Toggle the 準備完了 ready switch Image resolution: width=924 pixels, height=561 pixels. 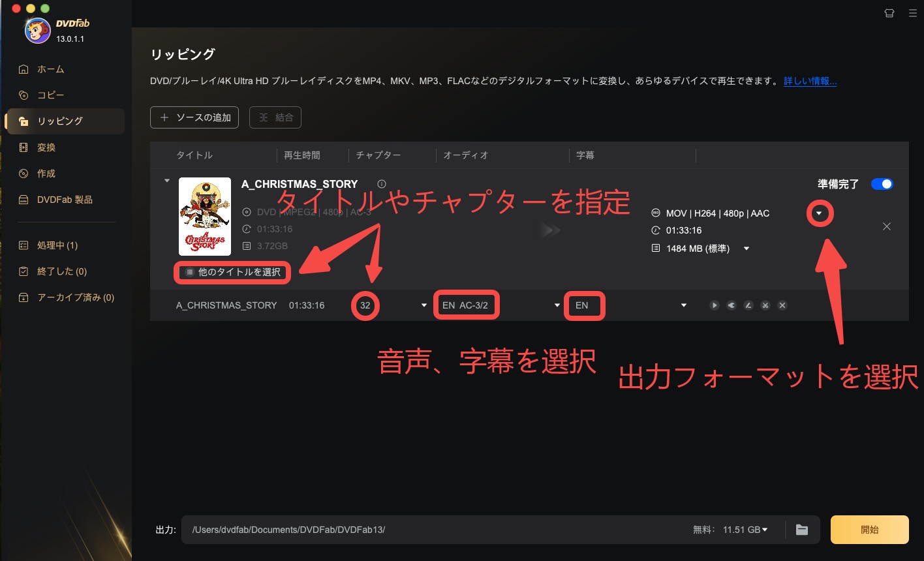click(882, 184)
